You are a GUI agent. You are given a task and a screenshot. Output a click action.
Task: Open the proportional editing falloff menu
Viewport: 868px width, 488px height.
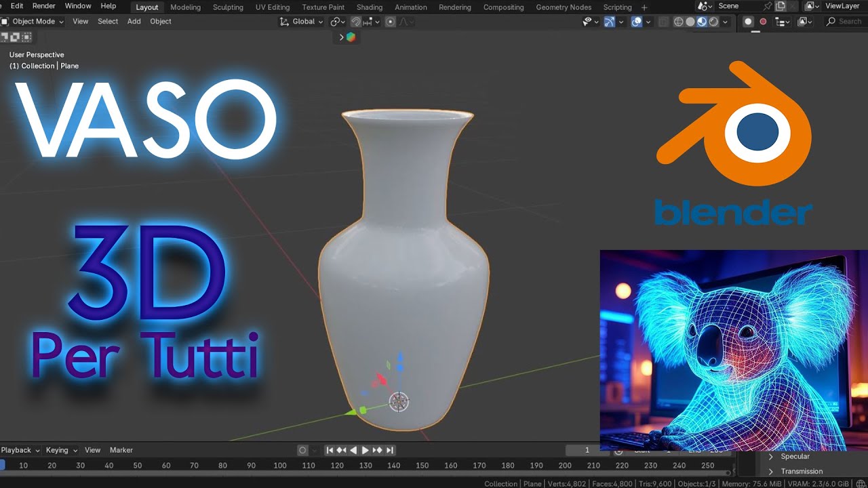[x=406, y=22]
